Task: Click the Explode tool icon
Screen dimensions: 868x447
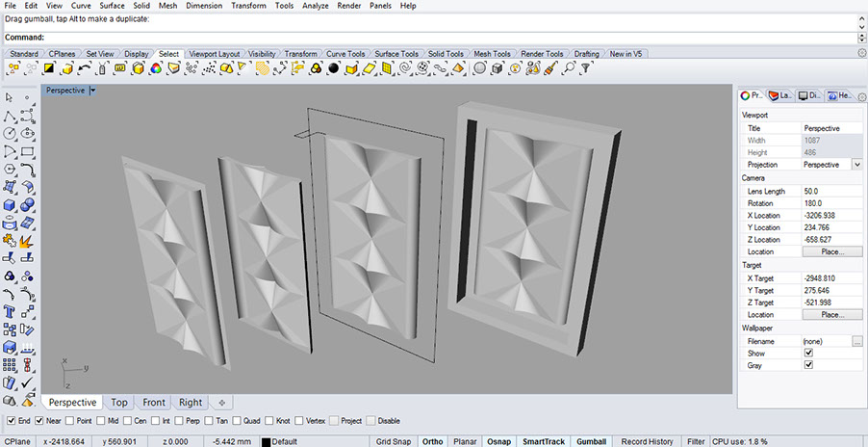Action: coord(28,240)
